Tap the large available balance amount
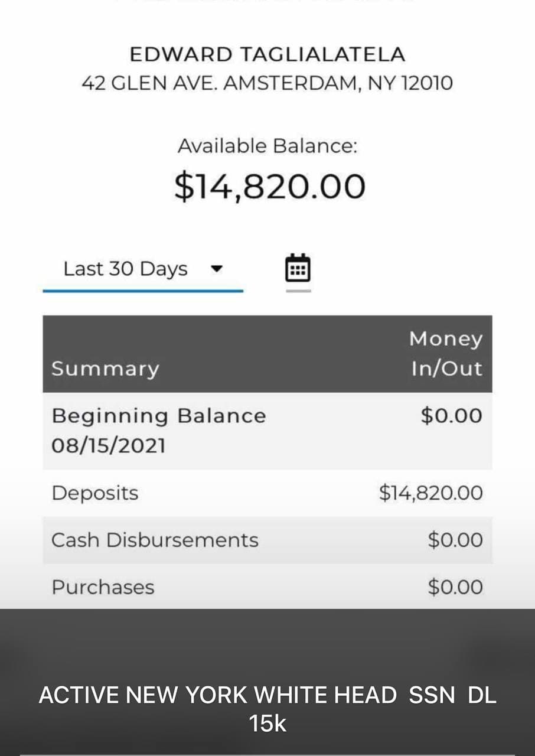 click(x=270, y=187)
